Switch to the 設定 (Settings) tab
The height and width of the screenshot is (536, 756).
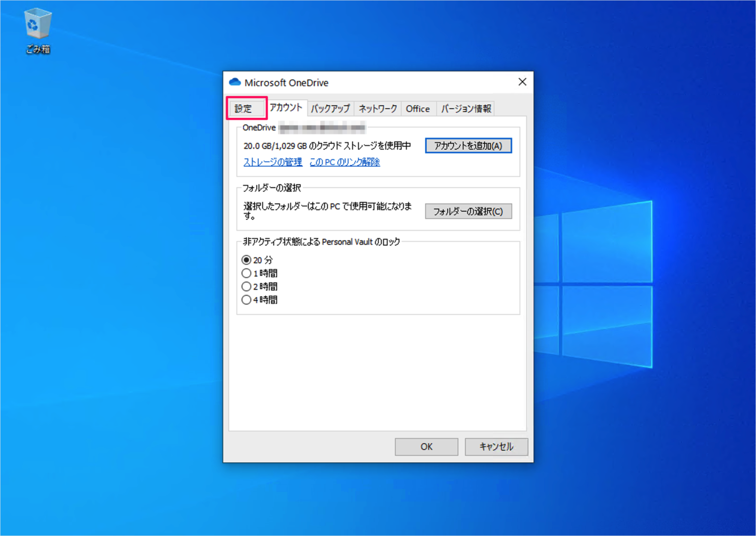click(x=246, y=108)
